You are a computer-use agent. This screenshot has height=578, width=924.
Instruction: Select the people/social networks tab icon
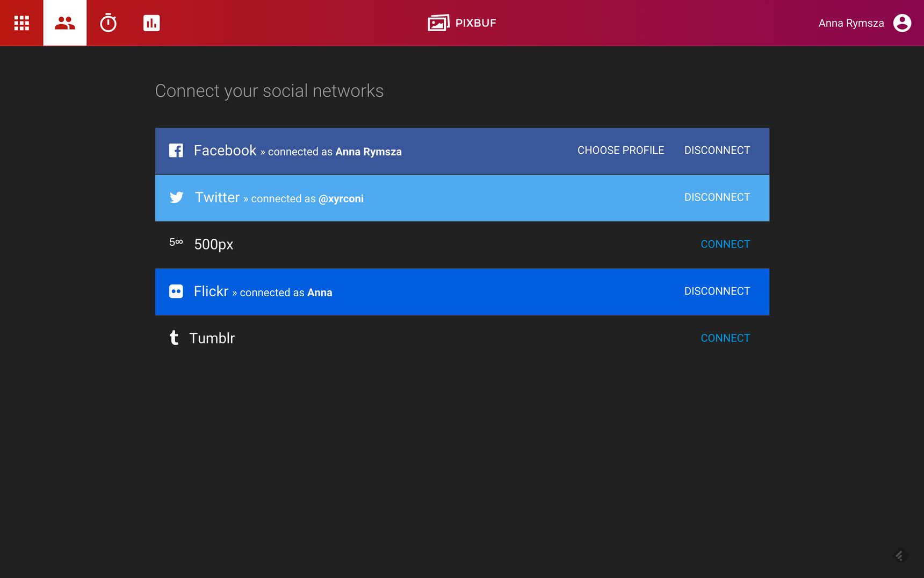64,23
